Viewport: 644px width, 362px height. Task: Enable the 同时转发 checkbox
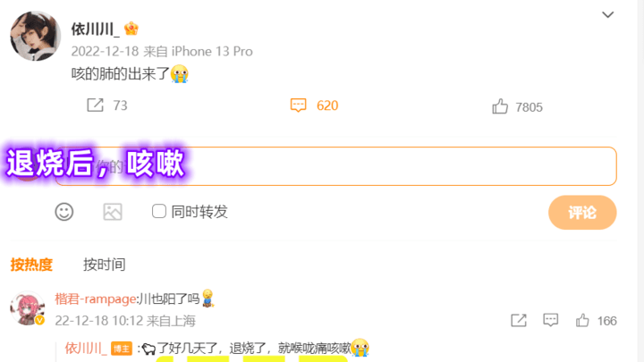coord(159,211)
